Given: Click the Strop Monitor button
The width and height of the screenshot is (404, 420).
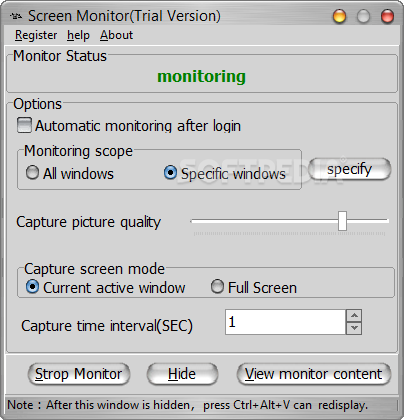Looking at the screenshot, I should tap(79, 374).
